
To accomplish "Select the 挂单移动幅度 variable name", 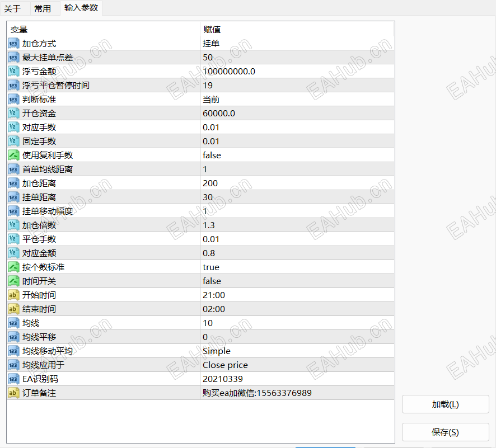I will [x=48, y=211].
